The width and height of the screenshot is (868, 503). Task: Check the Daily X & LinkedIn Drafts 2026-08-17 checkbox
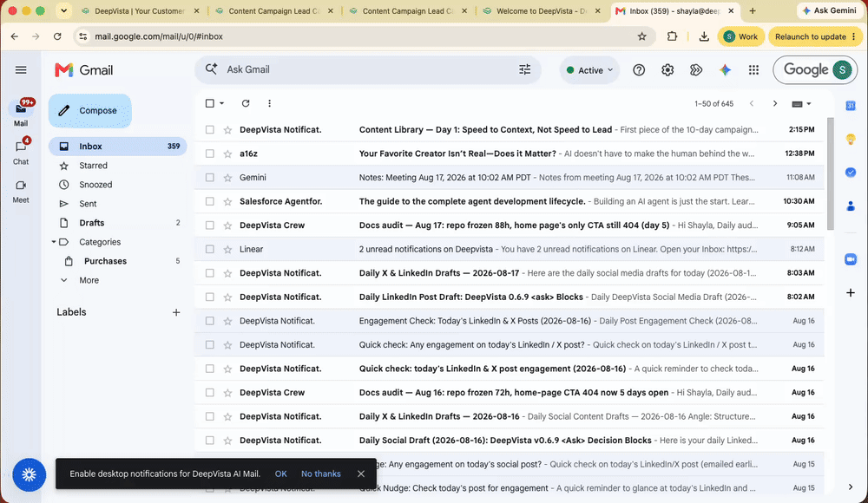click(210, 273)
